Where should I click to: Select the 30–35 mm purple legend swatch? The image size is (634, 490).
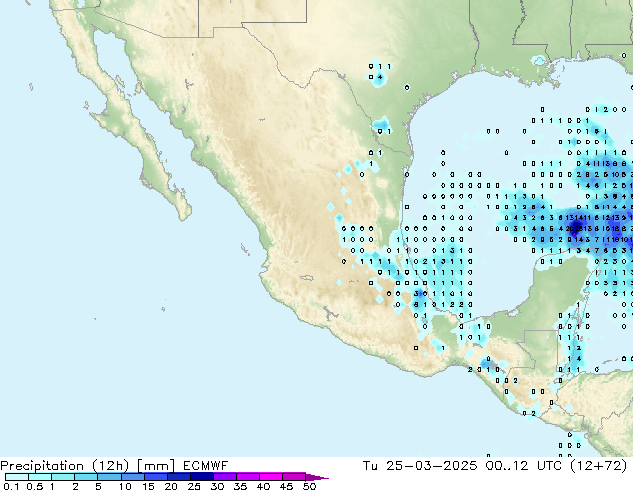(224, 477)
